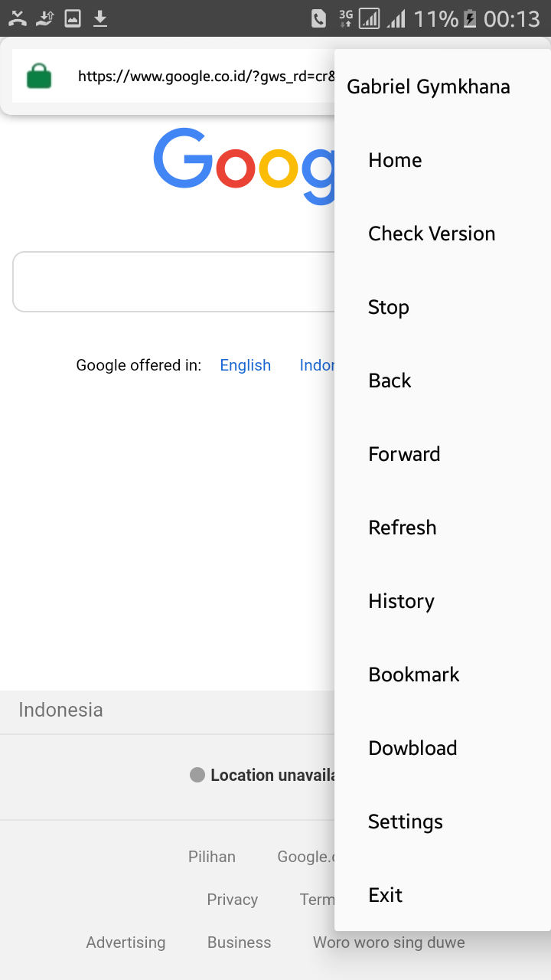Viewport: 551px width, 980px height.
Task: Click the English language link
Action: [x=245, y=365]
